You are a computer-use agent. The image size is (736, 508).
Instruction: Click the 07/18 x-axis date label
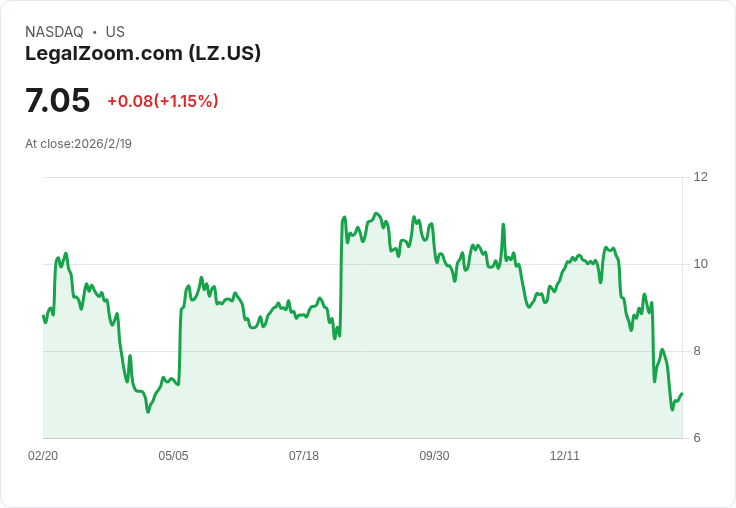(x=304, y=456)
